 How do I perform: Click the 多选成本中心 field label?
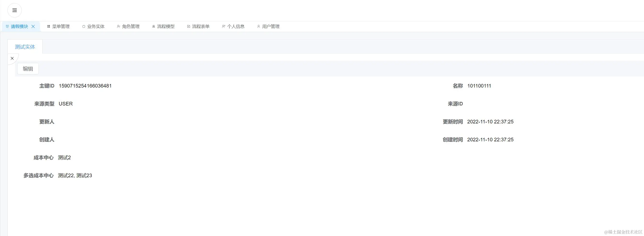pyautogui.click(x=39, y=176)
